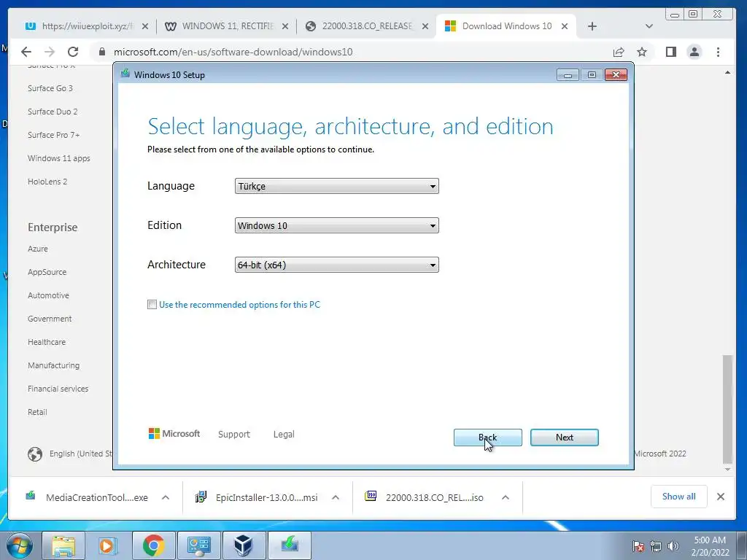Reload the page in Chrome

(x=73, y=52)
